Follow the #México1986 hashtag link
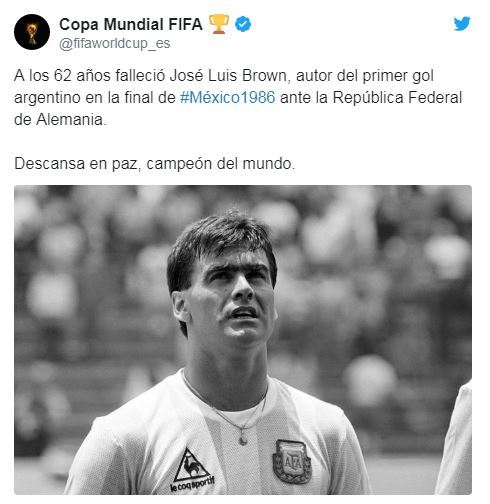Image resolution: width=490 pixels, height=504 pixels. click(228, 98)
